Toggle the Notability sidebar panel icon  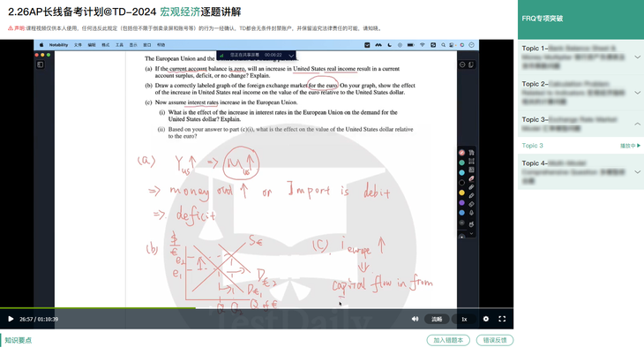pos(41,64)
